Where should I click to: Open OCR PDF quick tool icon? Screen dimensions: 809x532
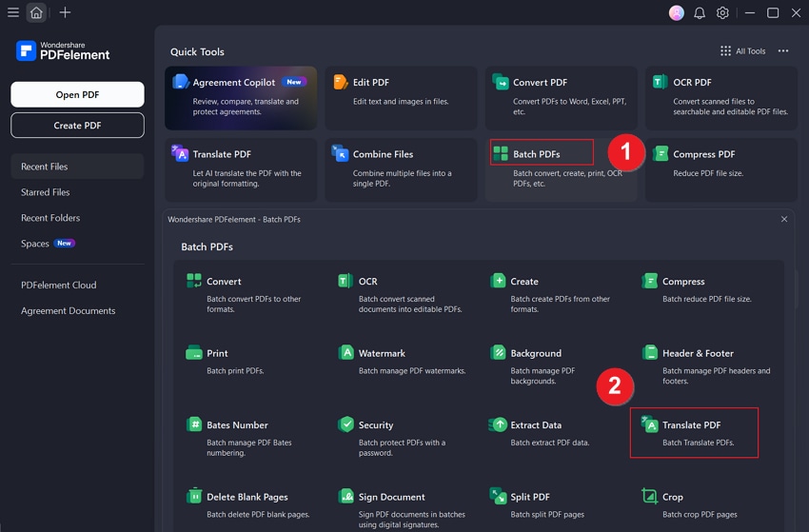tap(661, 82)
